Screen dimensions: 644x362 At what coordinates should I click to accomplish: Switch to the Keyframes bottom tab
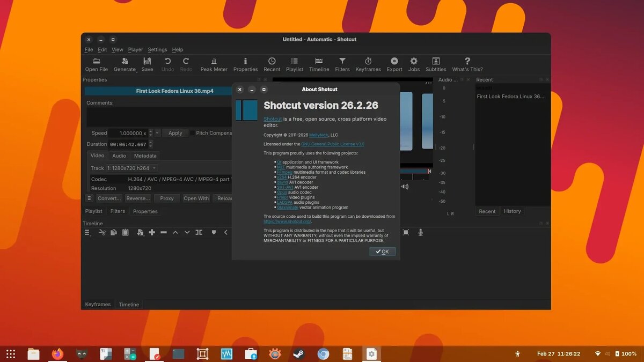click(98, 305)
